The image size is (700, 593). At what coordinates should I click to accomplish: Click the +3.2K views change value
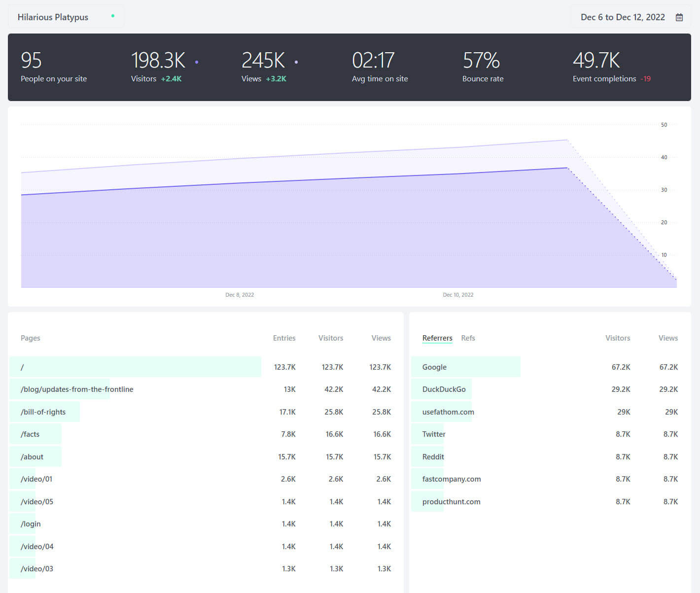pyautogui.click(x=276, y=79)
